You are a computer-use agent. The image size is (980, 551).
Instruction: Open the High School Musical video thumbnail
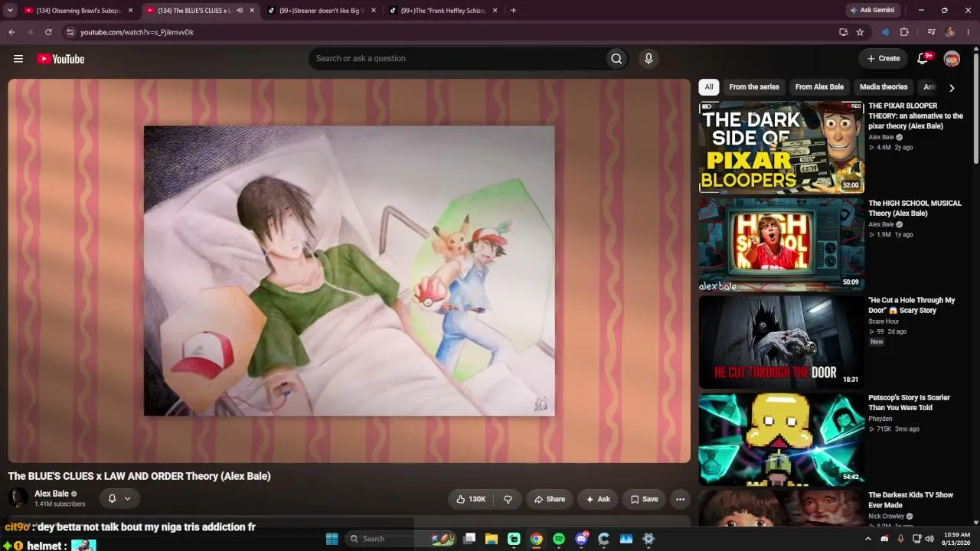coord(782,244)
